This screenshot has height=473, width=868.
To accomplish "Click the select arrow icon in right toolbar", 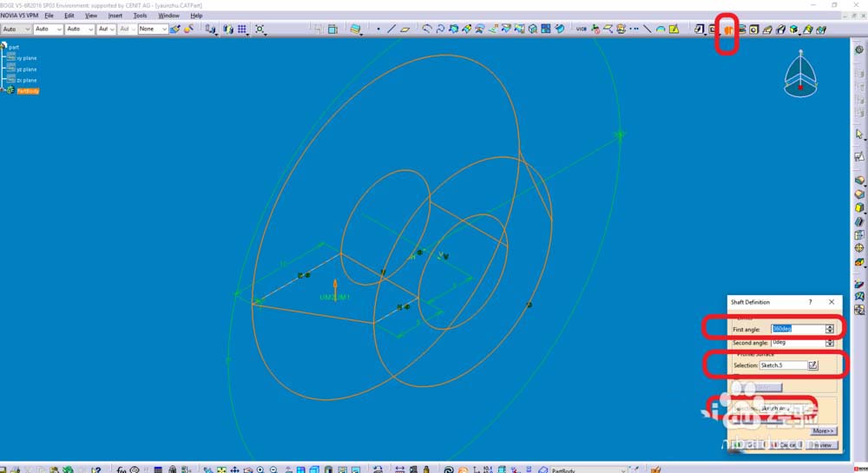I will (859, 134).
